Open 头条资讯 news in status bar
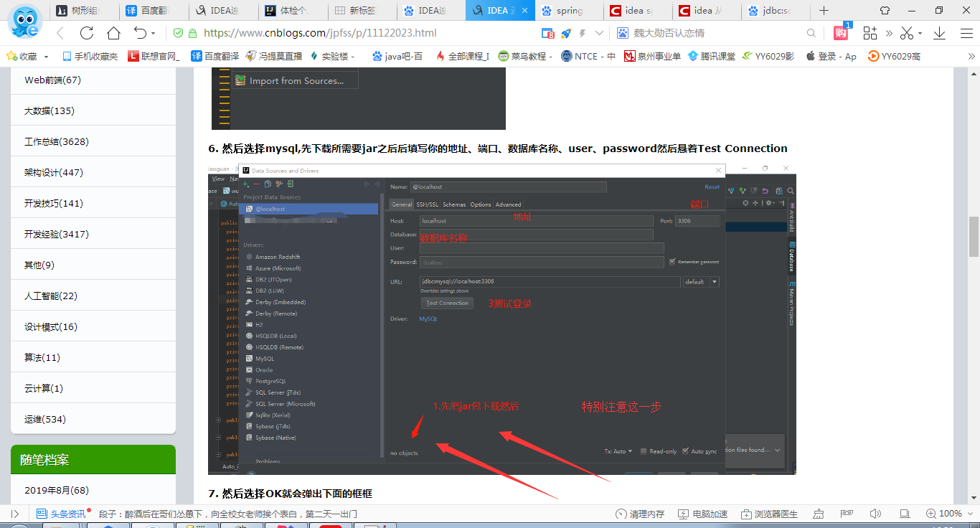The height and width of the screenshot is (528, 980). [x=62, y=514]
